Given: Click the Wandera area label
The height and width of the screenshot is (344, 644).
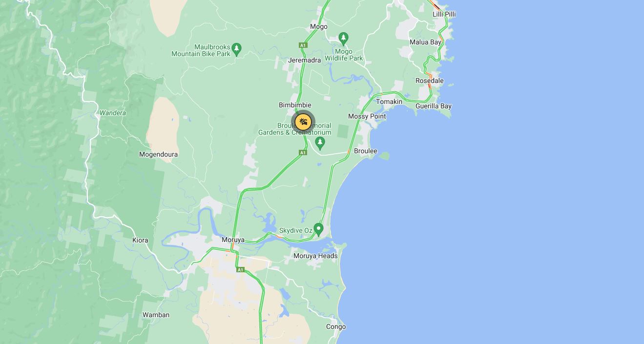Looking at the screenshot, I should click(x=113, y=113).
